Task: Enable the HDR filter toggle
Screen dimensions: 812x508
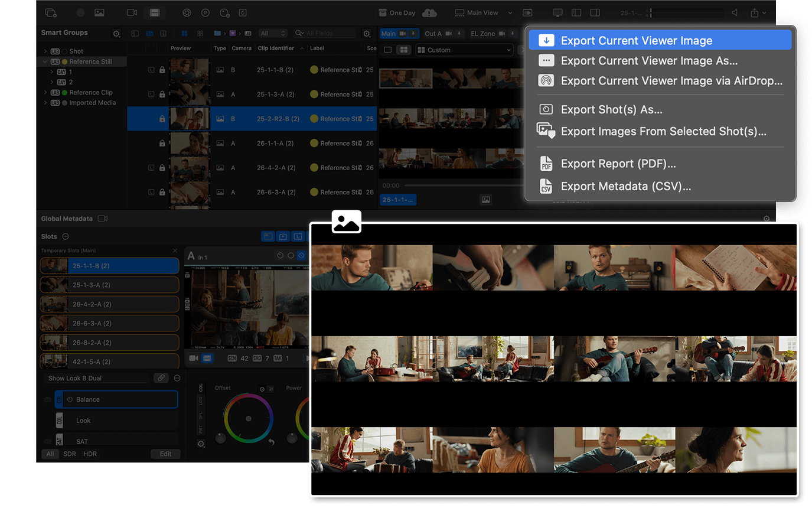Action: 90,454
